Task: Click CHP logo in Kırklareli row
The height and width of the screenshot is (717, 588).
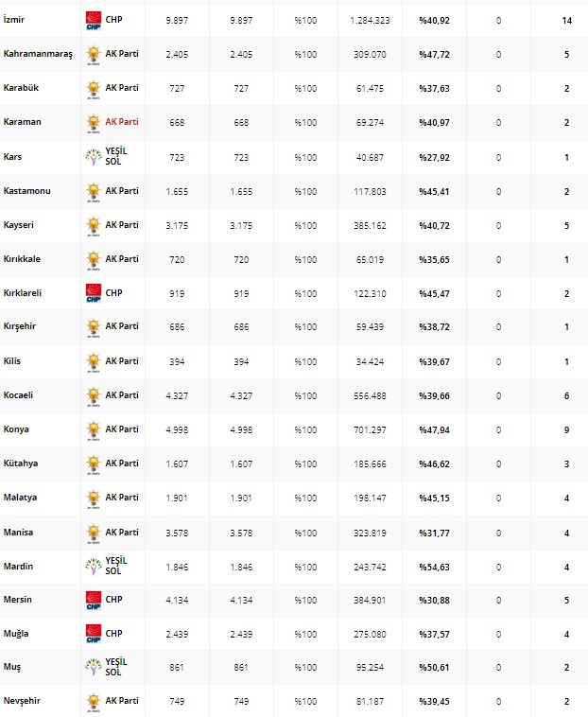Action: [93, 293]
